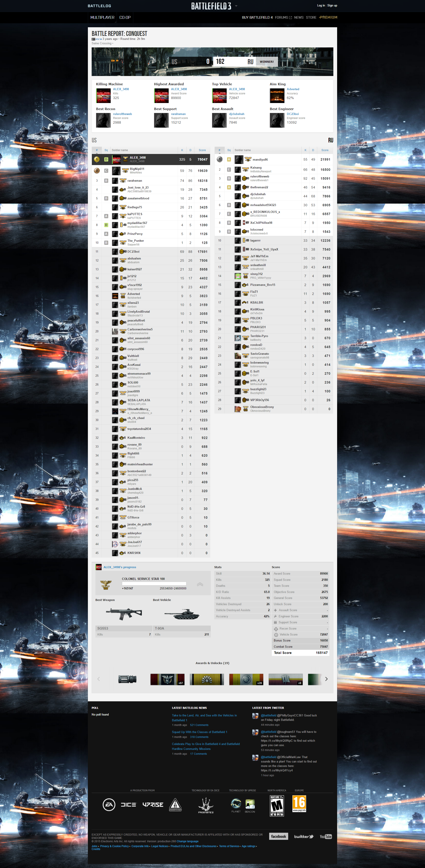Click the EA logo in footer
The height and width of the screenshot is (868, 425).
[109, 805]
